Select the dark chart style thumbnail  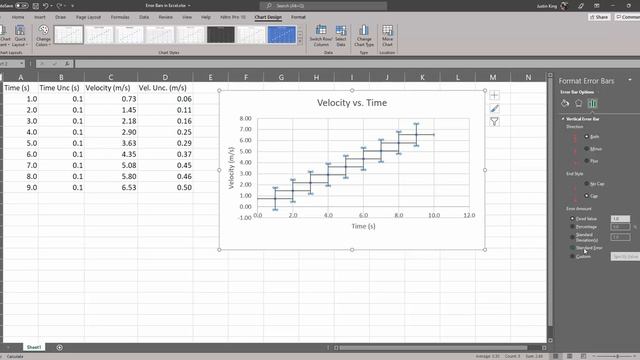pos(220,35)
